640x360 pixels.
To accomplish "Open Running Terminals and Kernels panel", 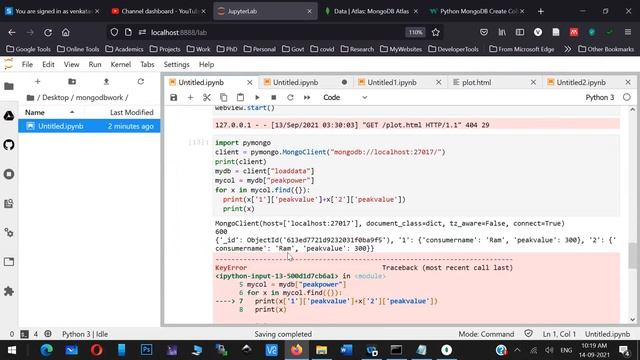I will tap(9, 174).
